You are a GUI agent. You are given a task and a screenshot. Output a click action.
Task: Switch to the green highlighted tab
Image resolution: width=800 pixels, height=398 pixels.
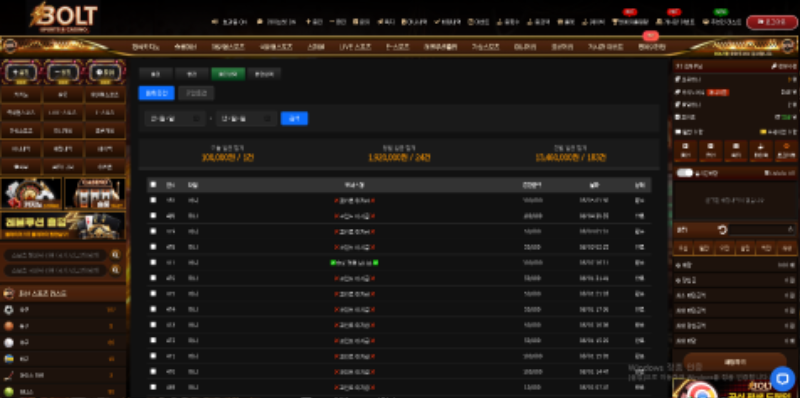[228, 74]
